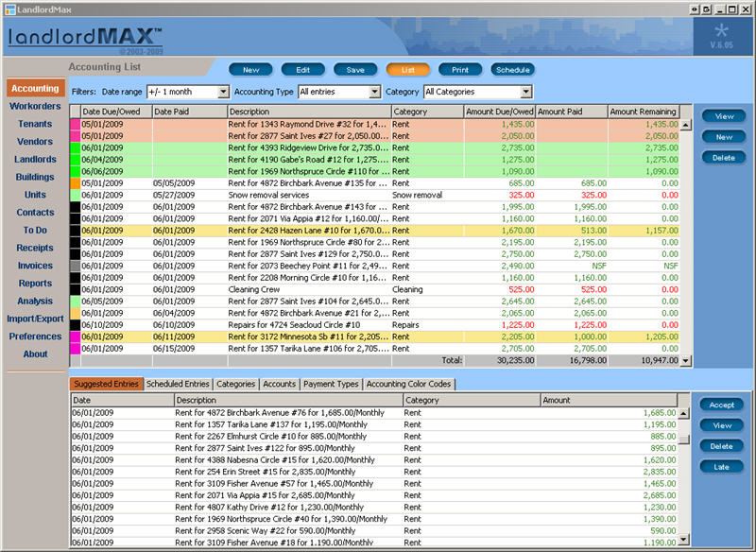The image size is (756, 552).
Task: Click the up arrow of the accounting list scrollbar
Action: pyautogui.click(x=686, y=125)
